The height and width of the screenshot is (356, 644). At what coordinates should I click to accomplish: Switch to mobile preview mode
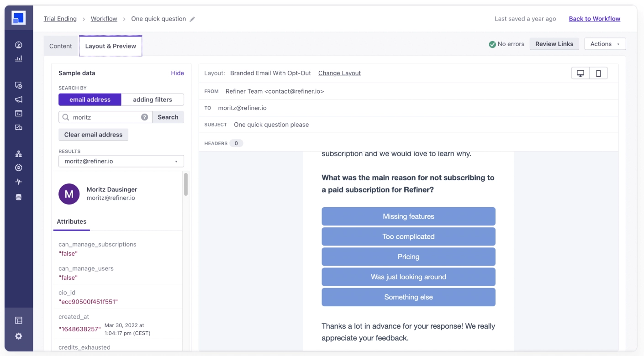598,73
